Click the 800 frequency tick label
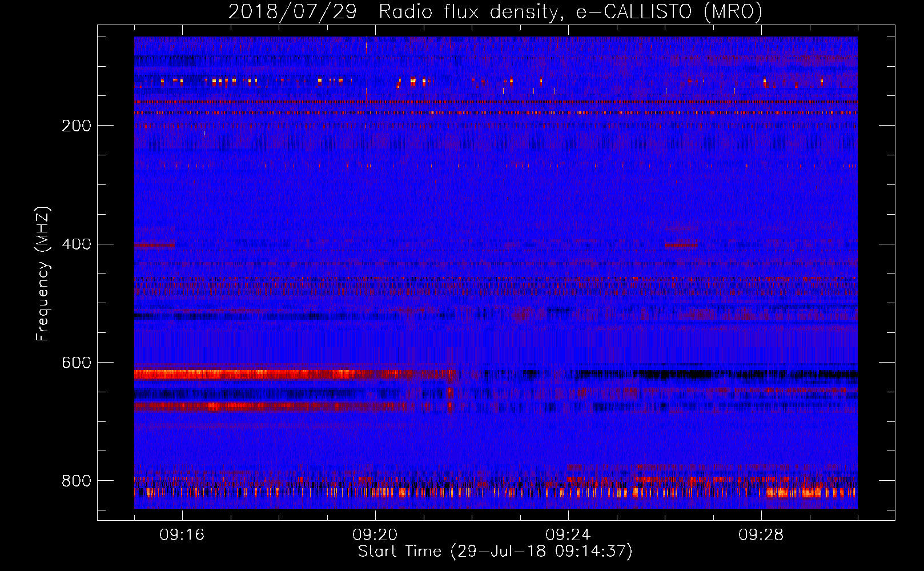 [x=77, y=481]
